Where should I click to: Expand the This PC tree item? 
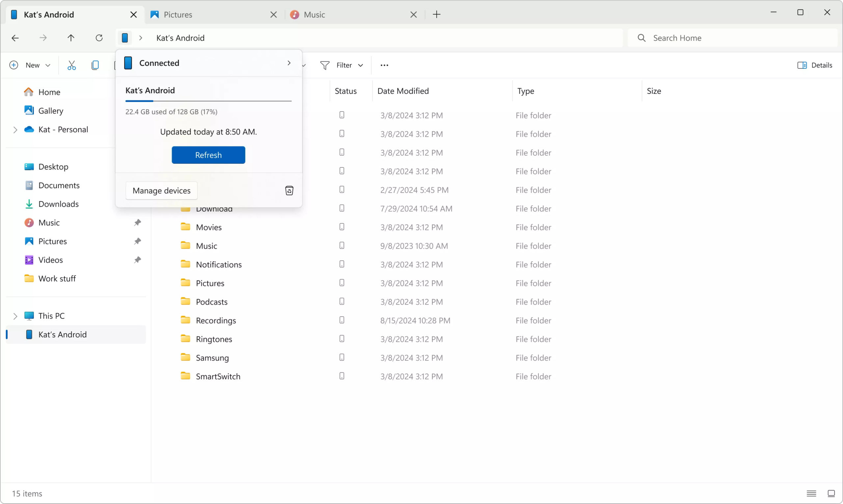tap(14, 315)
